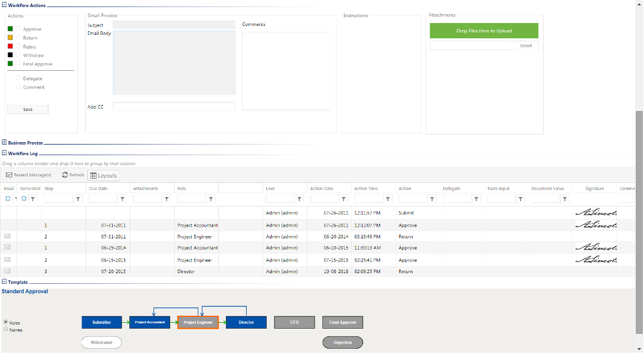Click the orange swatch beside Return
The height and width of the screenshot is (354, 644).
click(10, 37)
